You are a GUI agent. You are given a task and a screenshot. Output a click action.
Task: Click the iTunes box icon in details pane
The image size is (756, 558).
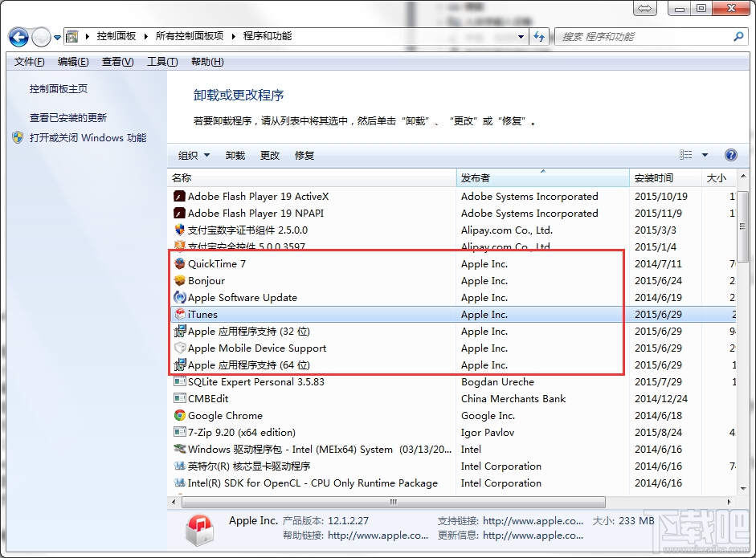199,529
